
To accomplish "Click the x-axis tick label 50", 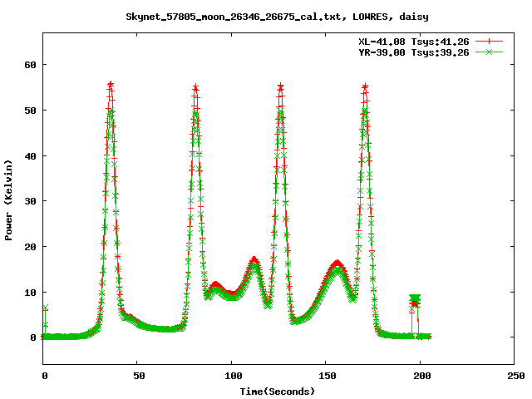I will pyautogui.click(x=139, y=376).
